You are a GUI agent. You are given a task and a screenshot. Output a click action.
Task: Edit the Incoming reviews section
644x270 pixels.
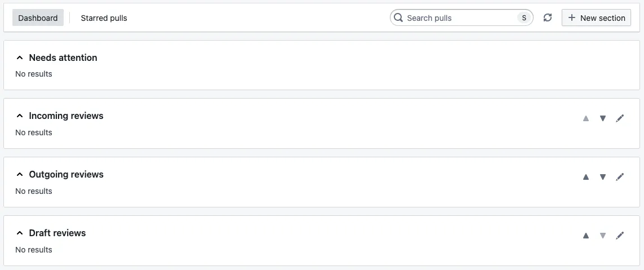pyautogui.click(x=620, y=118)
